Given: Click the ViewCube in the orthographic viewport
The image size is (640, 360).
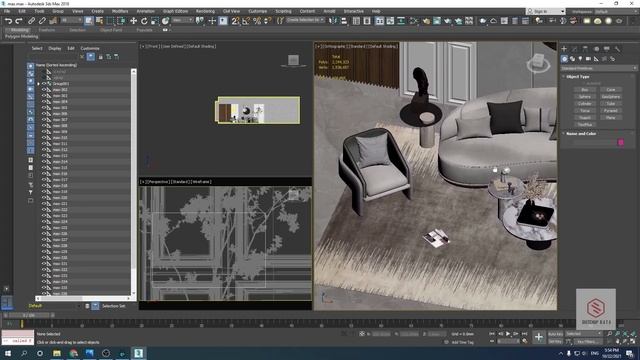Looking at the screenshot, I should click(538, 63).
